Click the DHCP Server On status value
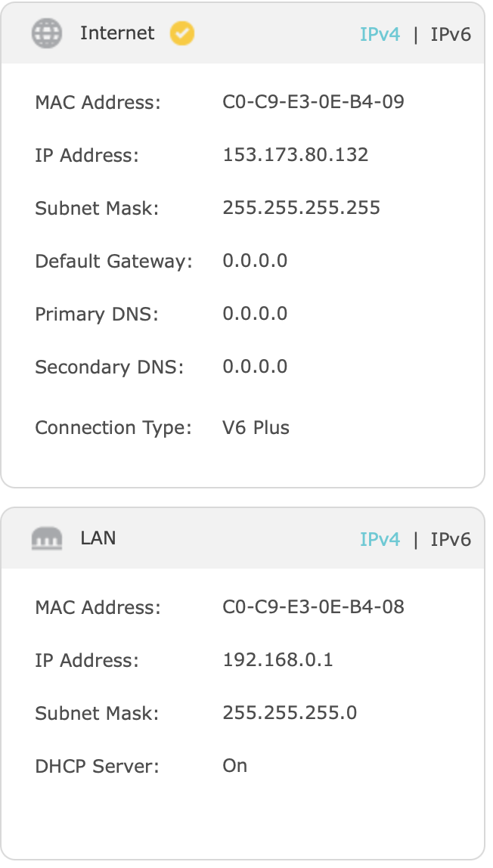Screen dimensions: 493x868 [x=234, y=765]
